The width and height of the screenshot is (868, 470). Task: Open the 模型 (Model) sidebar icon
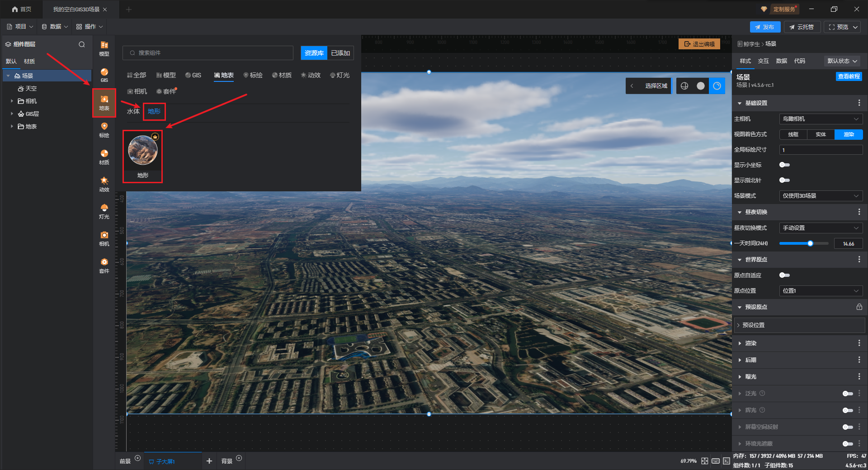click(104, 48)
